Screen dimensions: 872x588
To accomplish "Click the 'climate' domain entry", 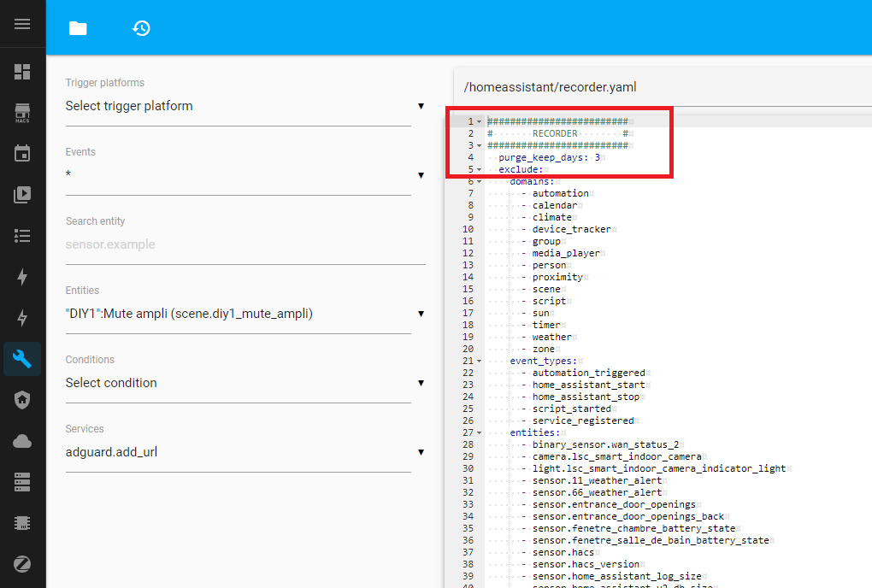I will pyautogui.click(x=552, y=217).
